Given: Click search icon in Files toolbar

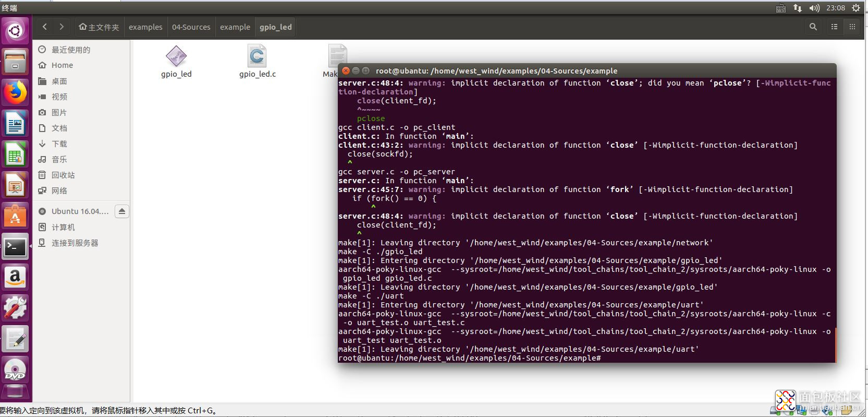Looking at the screenshot, I should coord(813,27).
